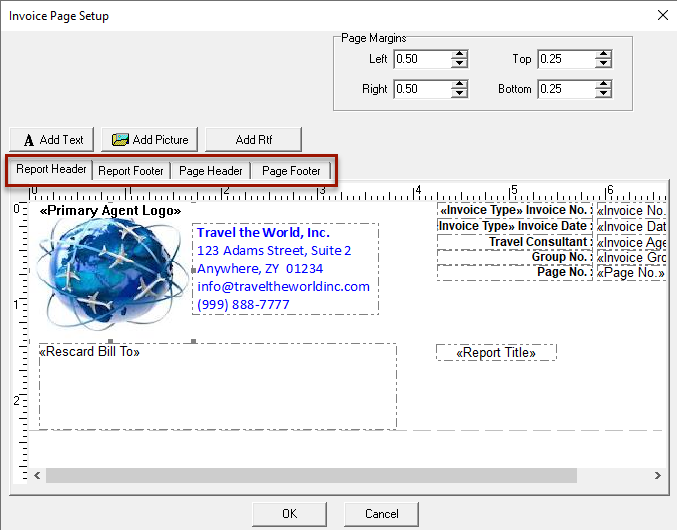This screenshot has height=530, width=677.
Task: Increase the Left margin with up arrow
Action: [x=459, y=54]
